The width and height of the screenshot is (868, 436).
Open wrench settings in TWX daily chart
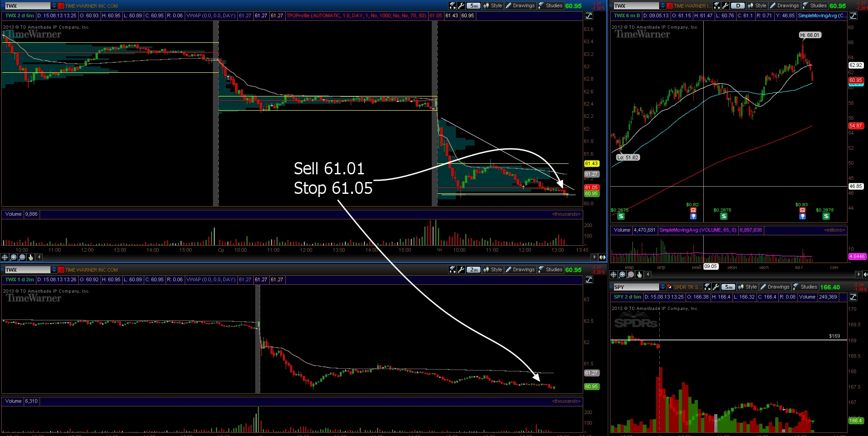[725, 6]
